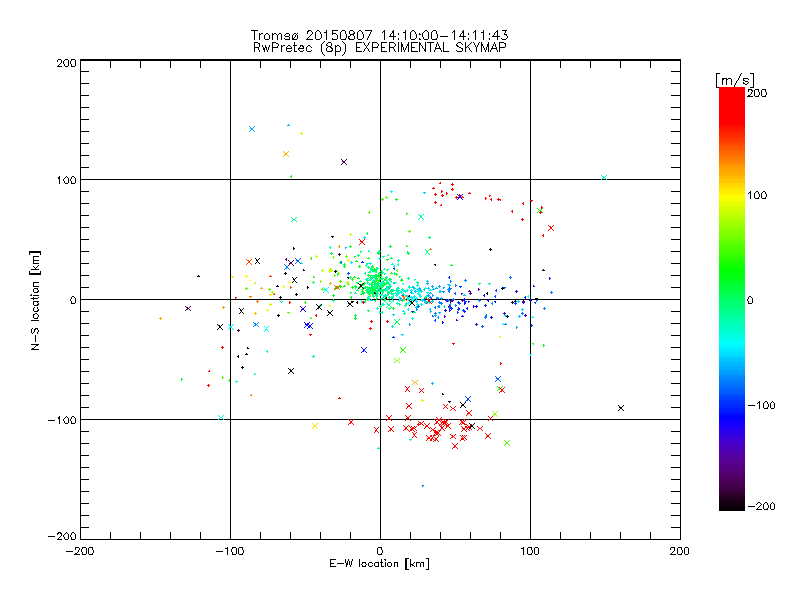Click the colorbar '200' top label

(x=757, y=93)
